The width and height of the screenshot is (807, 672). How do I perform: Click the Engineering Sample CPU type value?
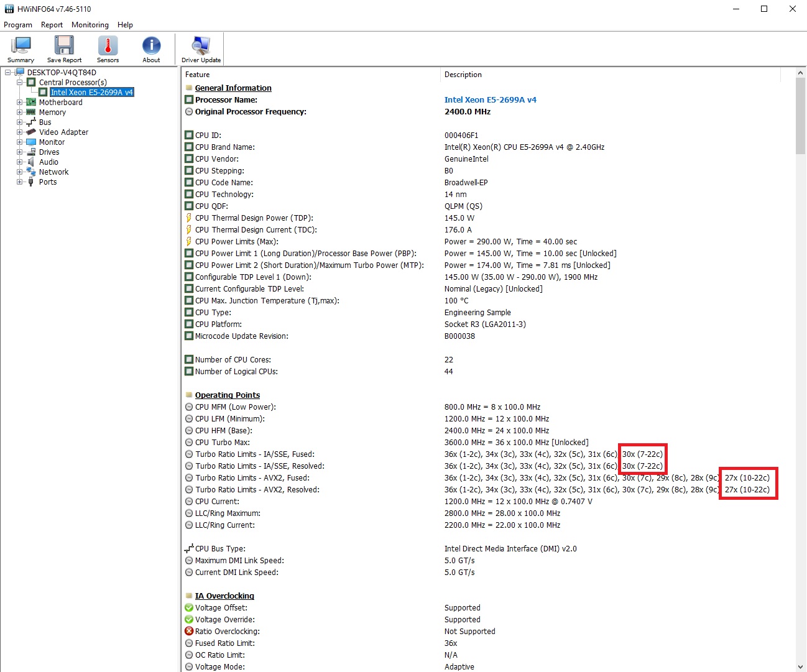point(477,313)
